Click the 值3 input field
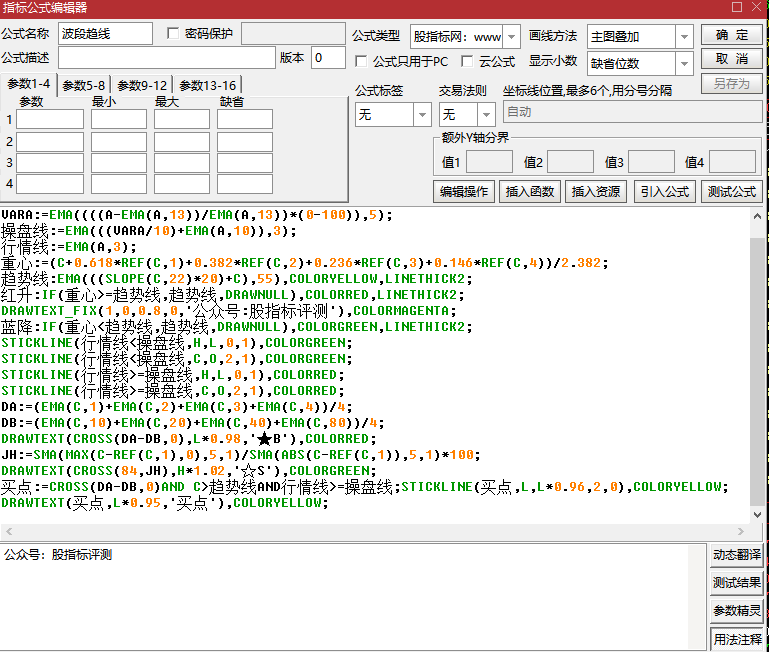Screen dimensions: 769x652 pyautogui.click(x=651, y=162)
